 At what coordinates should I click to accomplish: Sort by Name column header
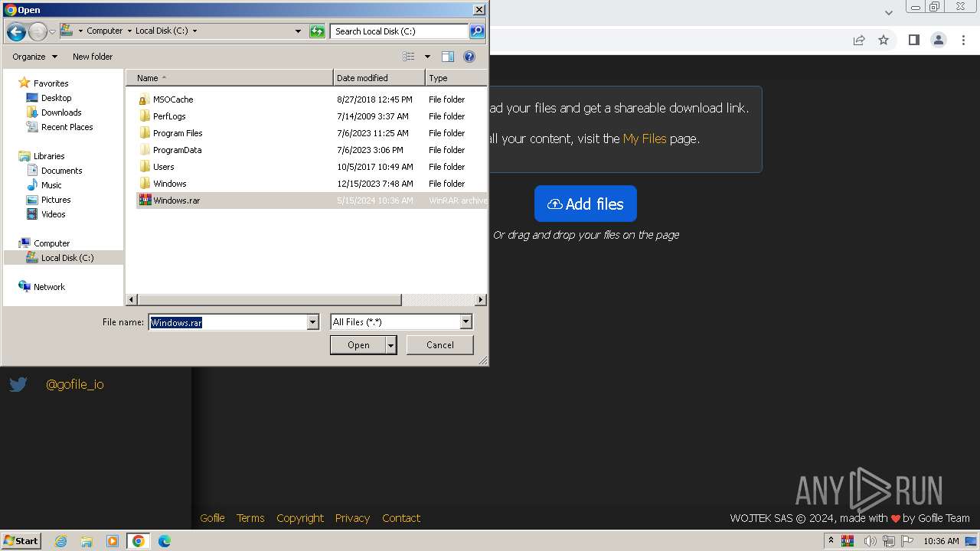[229, 78]
